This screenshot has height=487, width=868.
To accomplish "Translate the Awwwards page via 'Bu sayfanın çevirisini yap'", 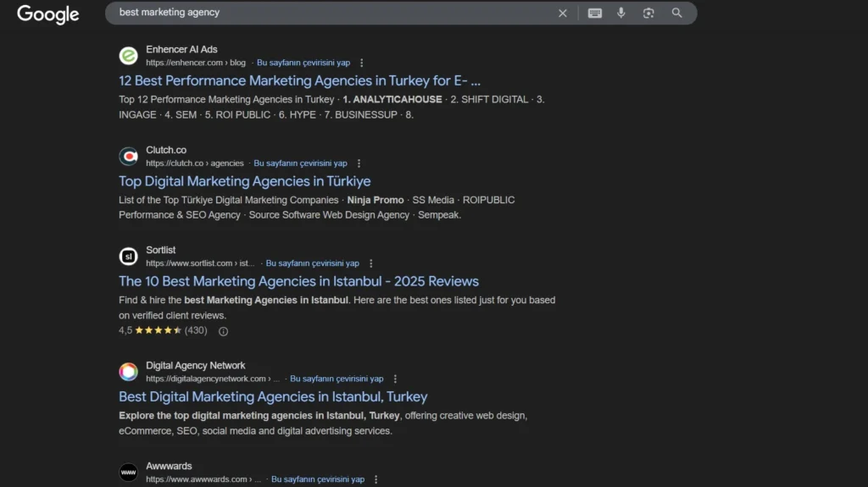I will coord(318,479).
